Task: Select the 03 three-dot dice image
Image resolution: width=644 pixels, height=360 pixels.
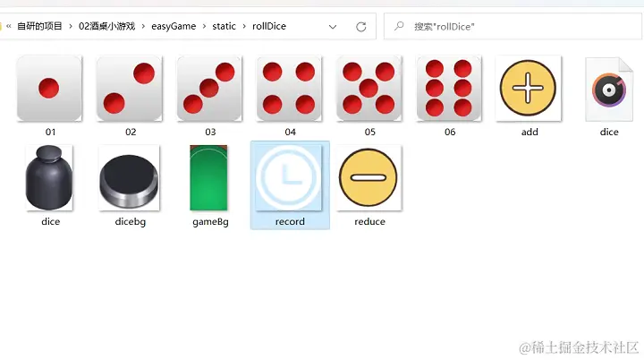Action: pyautogui.click(x=209, y=89)
